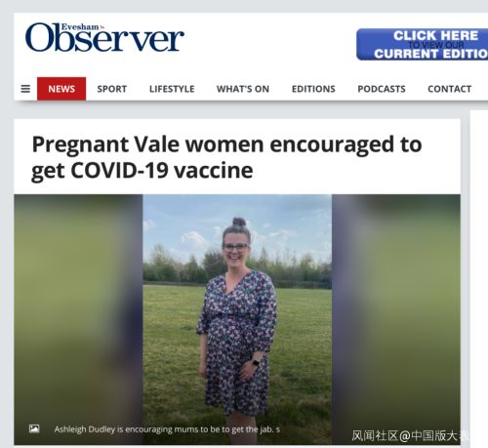Click the current edition banner button
The height and width of the screenshot is (448, 488).
(x=423, y=44)
